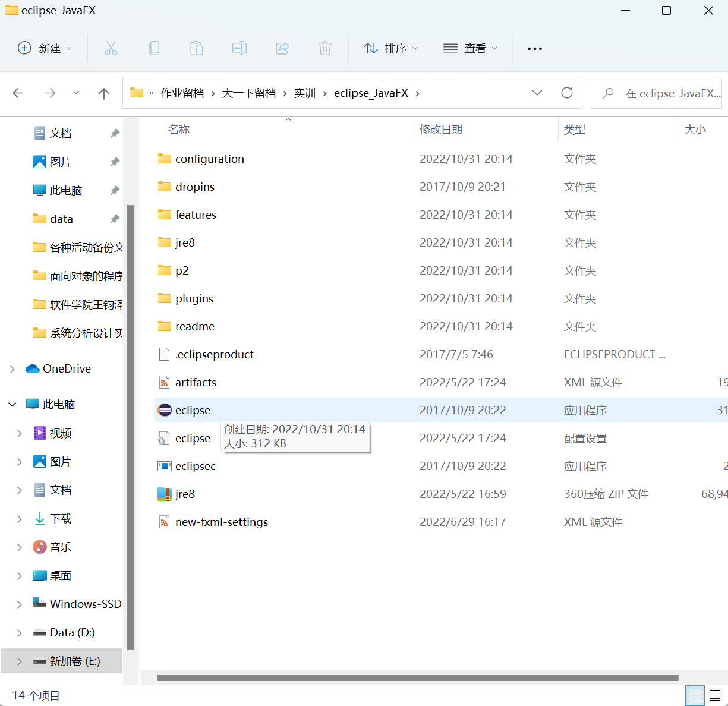This screenshot has width=728, height=706.
Task: Click 作业留档 in the breadcrumb path
Action: (182, 93)
